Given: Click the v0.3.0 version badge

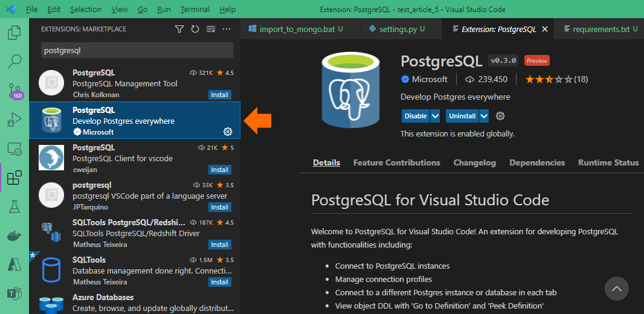Looking at the screenshot, I should click(504, 61).
